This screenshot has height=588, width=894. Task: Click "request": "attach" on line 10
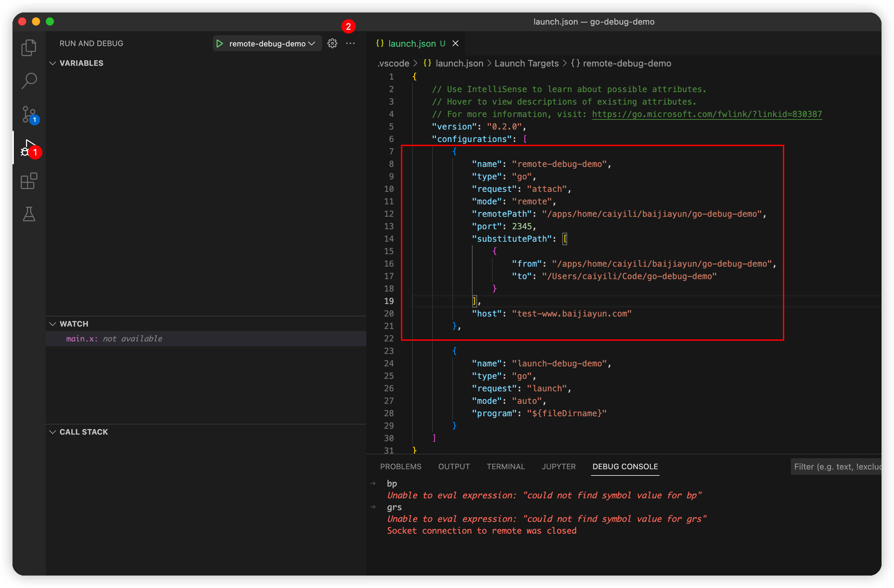521,189
